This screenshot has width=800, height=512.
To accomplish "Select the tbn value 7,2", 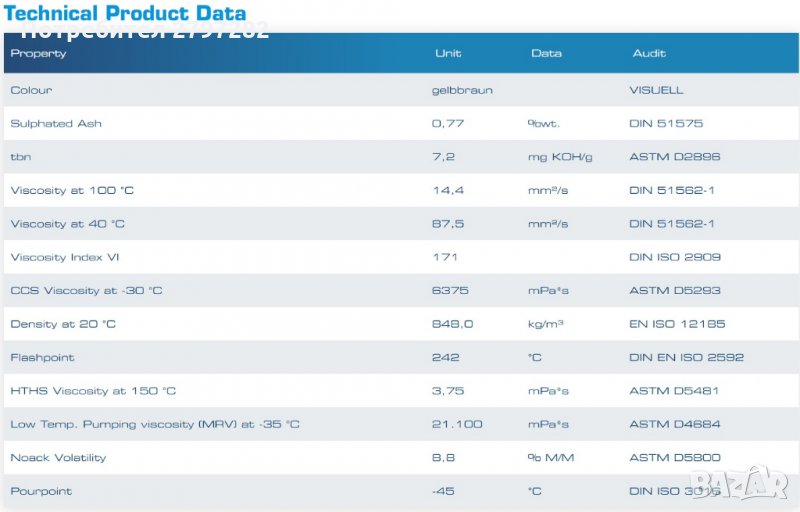I will 444,157.
